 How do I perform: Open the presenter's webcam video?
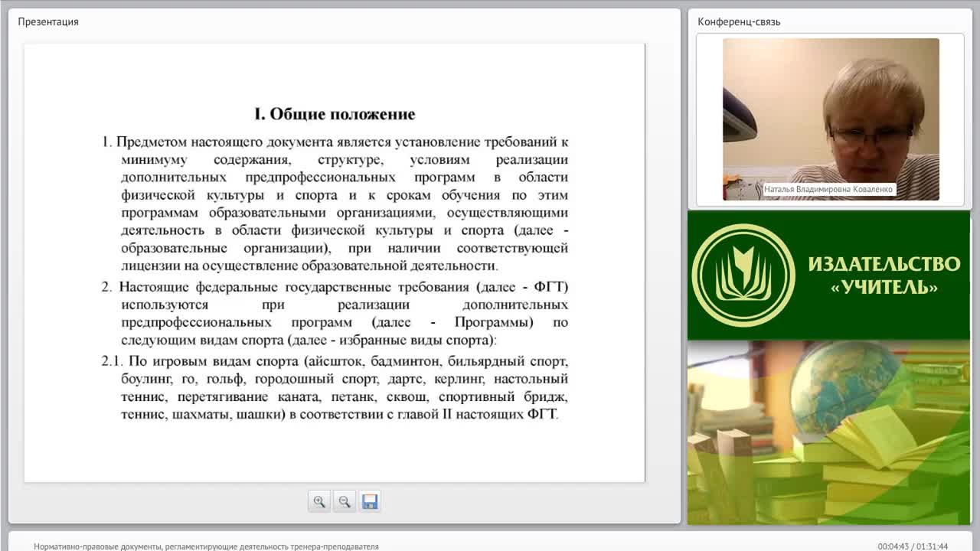[831, 119]
